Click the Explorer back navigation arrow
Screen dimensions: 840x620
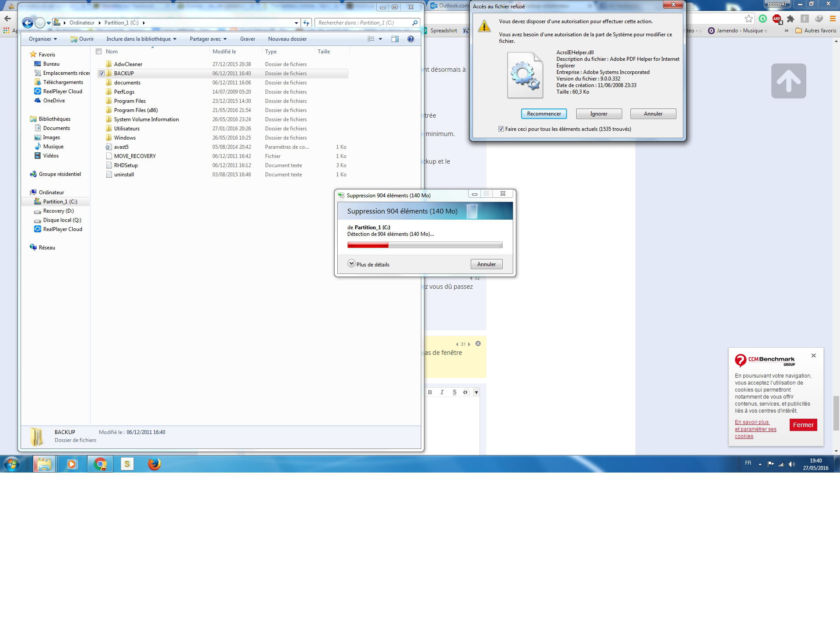tap(28, 23)
